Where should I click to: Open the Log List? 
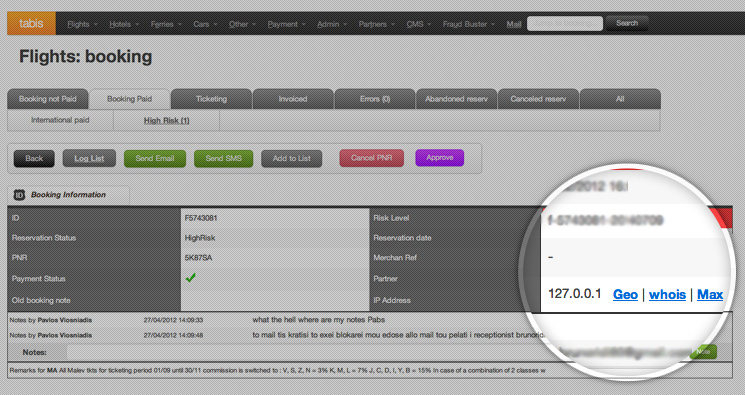[89, 158]
